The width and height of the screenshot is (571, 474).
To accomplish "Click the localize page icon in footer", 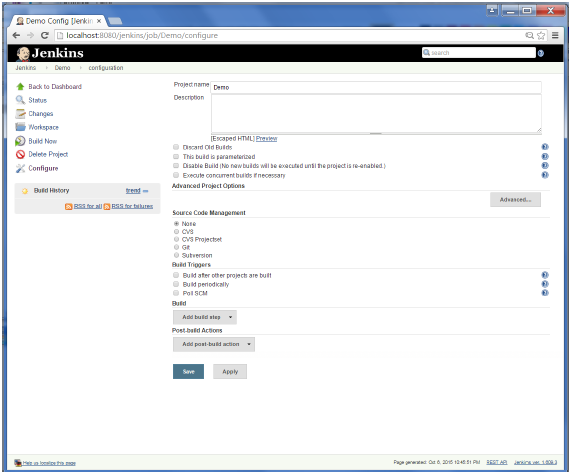I will (x=18, y=463).
